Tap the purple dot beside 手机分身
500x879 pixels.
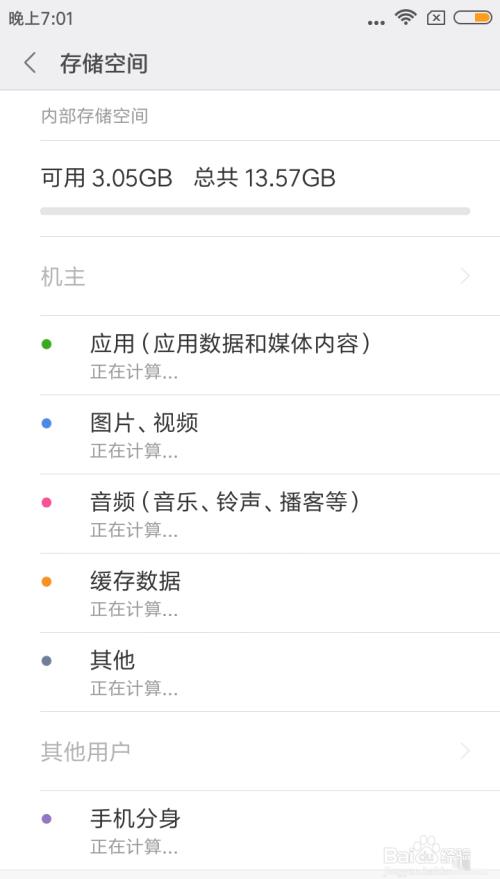click(47, 819)
